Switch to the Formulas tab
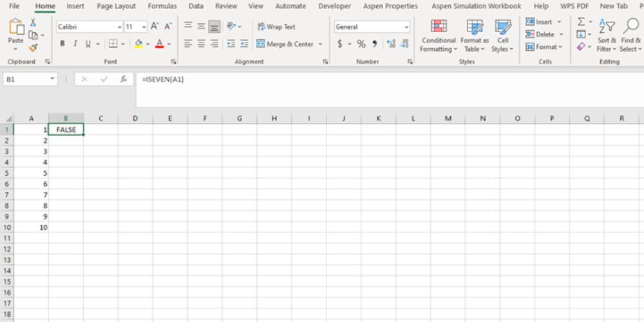 [162, 6]
